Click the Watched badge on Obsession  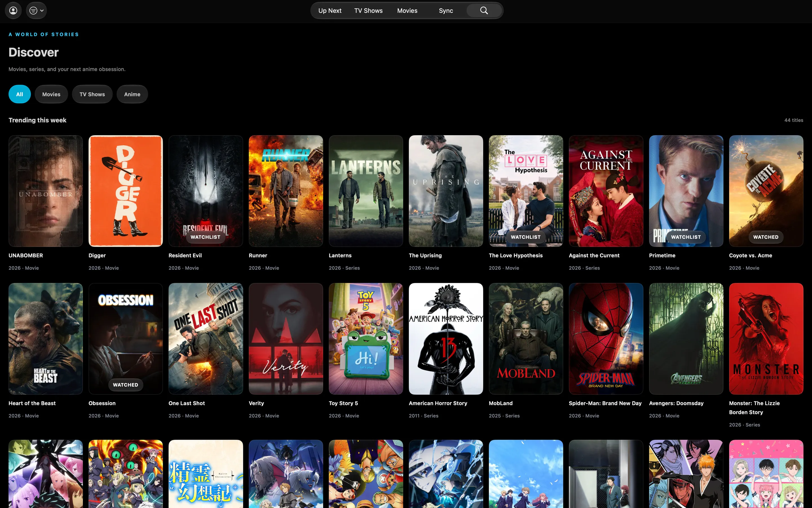125,385
